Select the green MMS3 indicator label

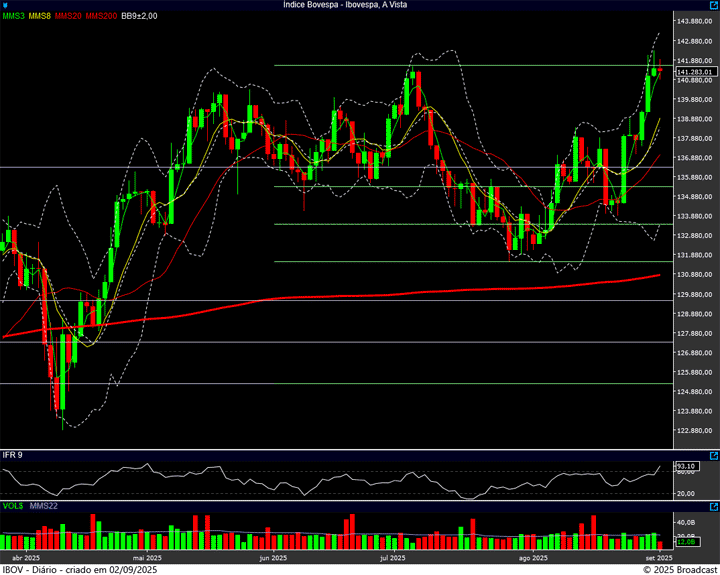point(14,16)
